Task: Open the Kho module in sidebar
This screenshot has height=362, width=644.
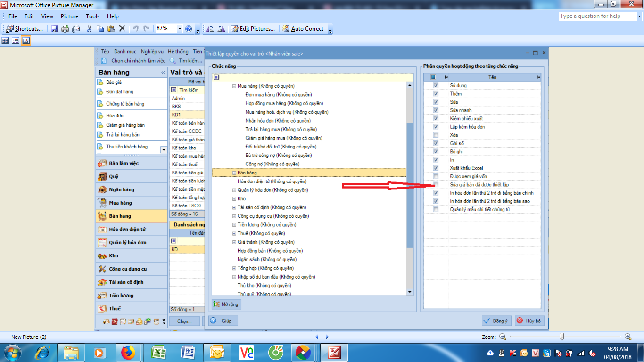Action: click(x=131, y=255)
